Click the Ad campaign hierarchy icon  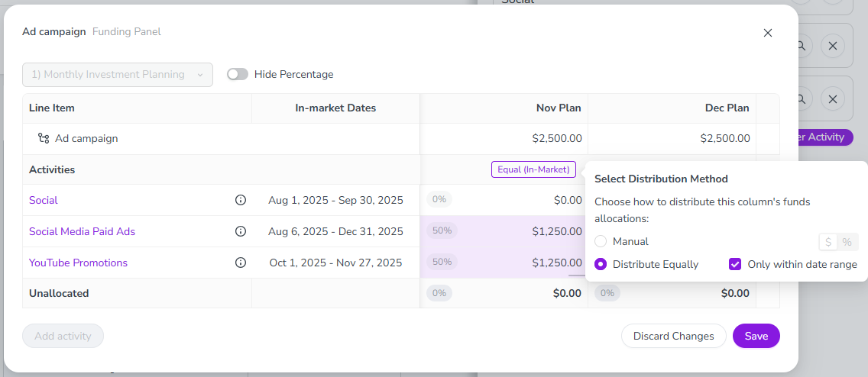(44, 139)
